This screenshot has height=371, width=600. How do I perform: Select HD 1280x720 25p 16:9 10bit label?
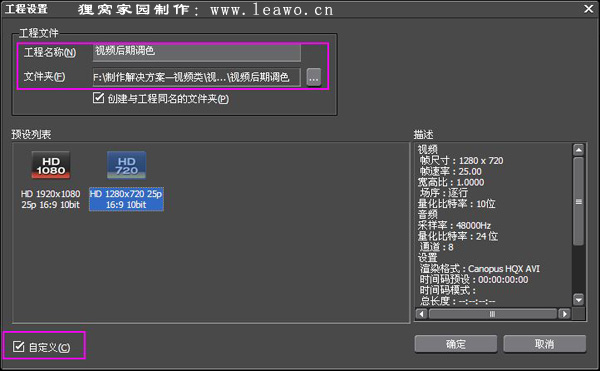[126, 199]
